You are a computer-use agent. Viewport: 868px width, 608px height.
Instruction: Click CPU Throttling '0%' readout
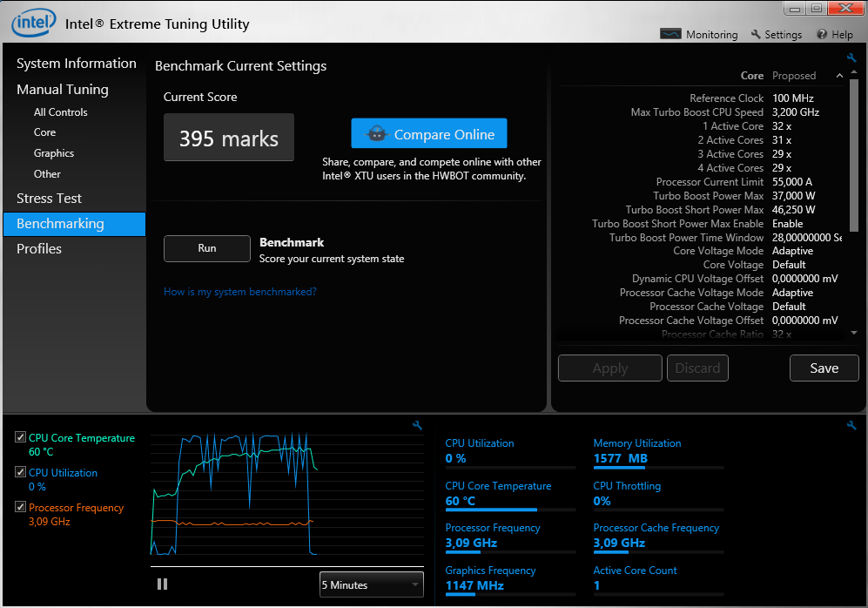tap(602, 501)
